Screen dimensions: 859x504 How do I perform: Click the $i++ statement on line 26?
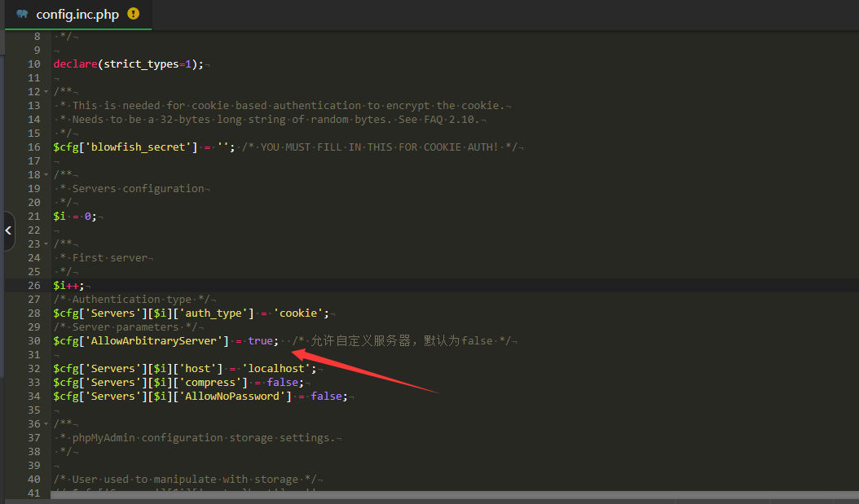66,285
